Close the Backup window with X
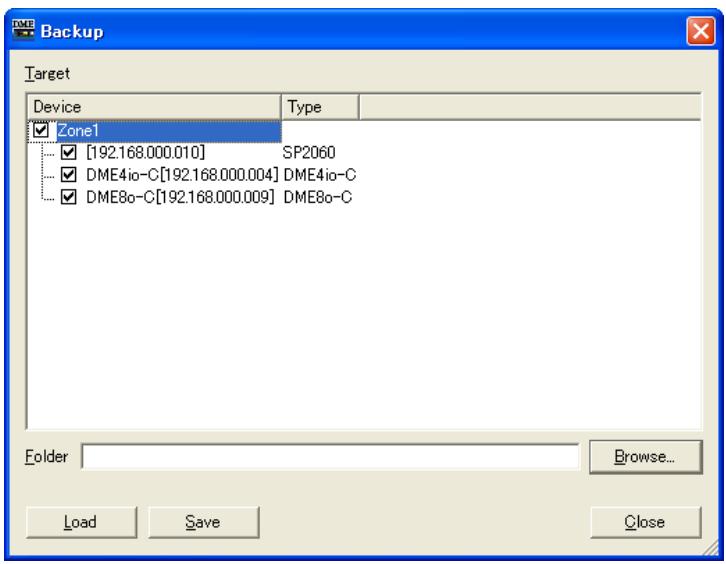 click(x=701, y=31)
